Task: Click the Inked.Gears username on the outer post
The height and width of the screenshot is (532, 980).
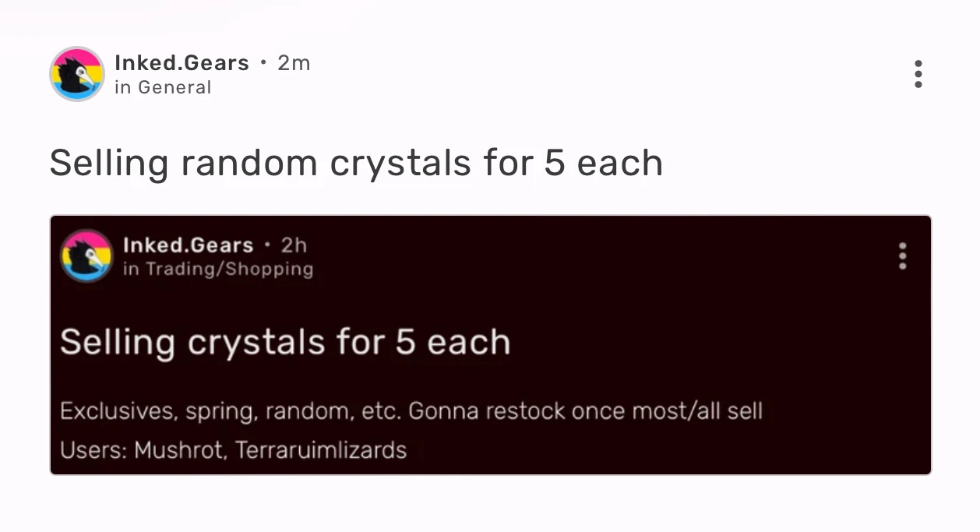Action: (x=182, y=63)
